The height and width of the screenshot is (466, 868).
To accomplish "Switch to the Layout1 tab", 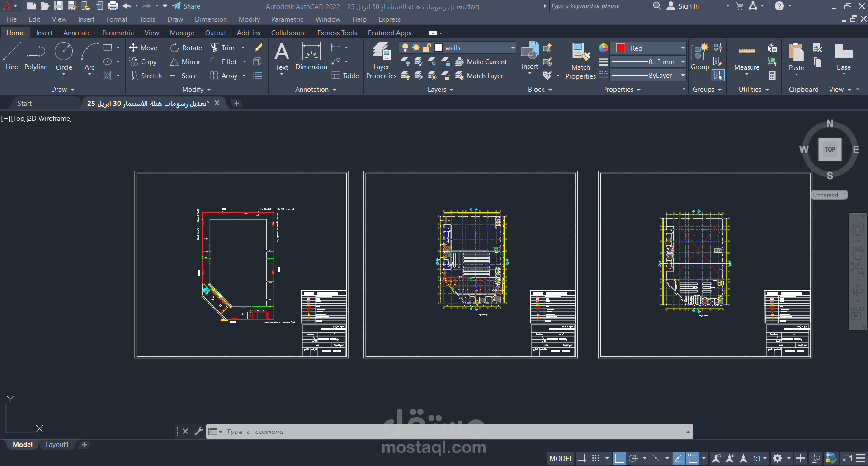I will click(57, 445).
